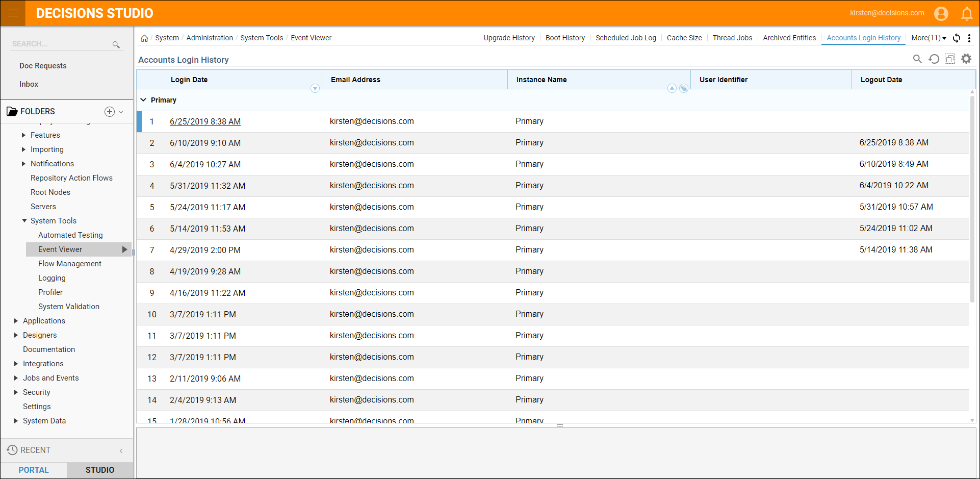Expand the Importing folder

coord(23,149)
